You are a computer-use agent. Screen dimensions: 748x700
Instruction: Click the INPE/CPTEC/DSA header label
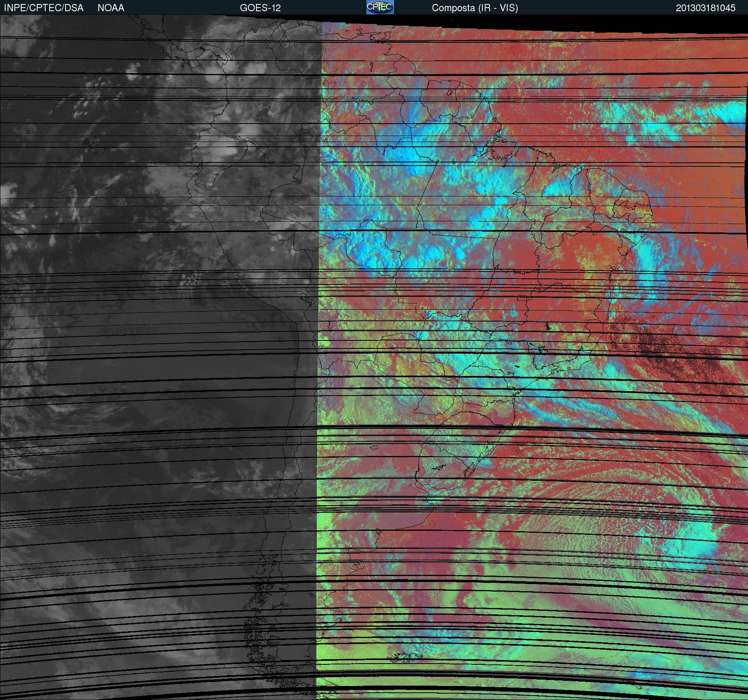point(44,8)
